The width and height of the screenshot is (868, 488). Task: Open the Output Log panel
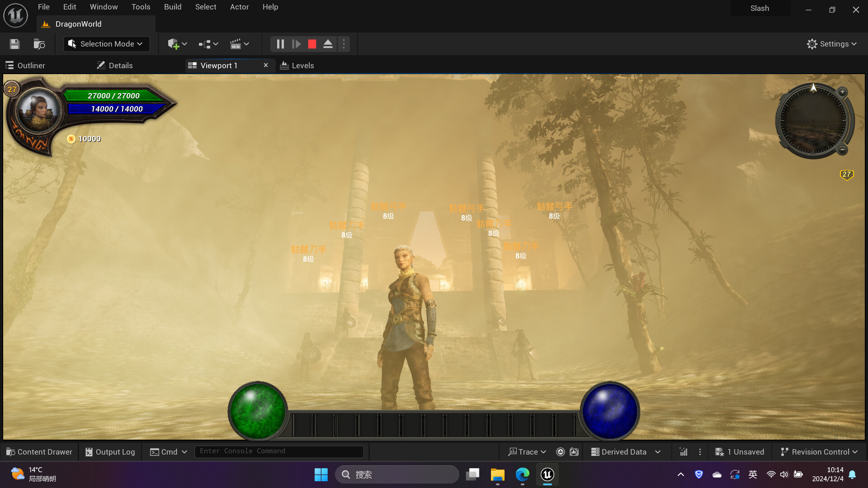pyautogui.click(x=110, y=452)
